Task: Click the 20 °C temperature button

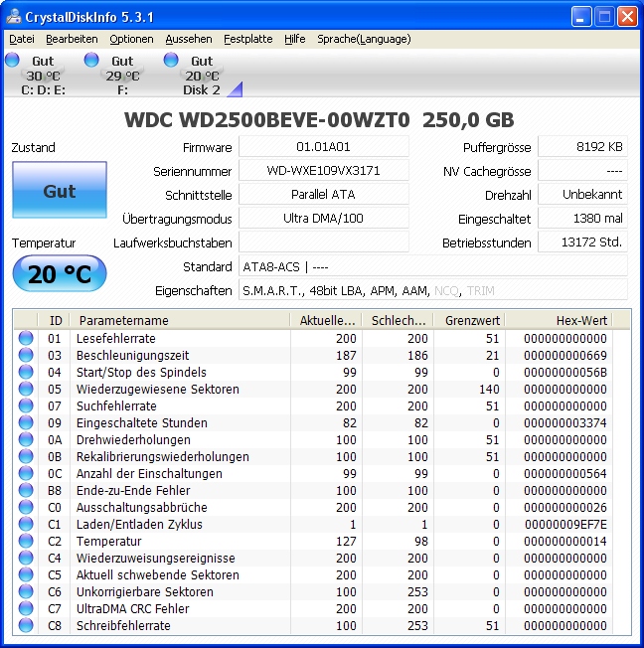Action: point(60,273)
